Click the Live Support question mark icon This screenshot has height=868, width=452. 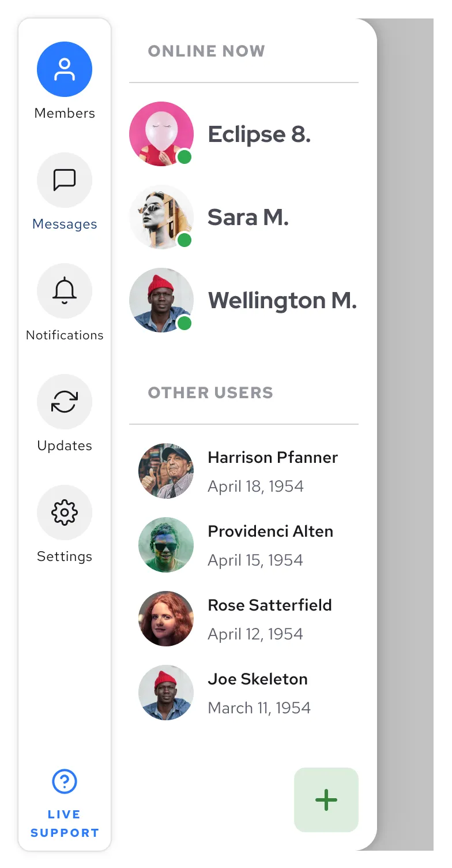pos(65,781)
